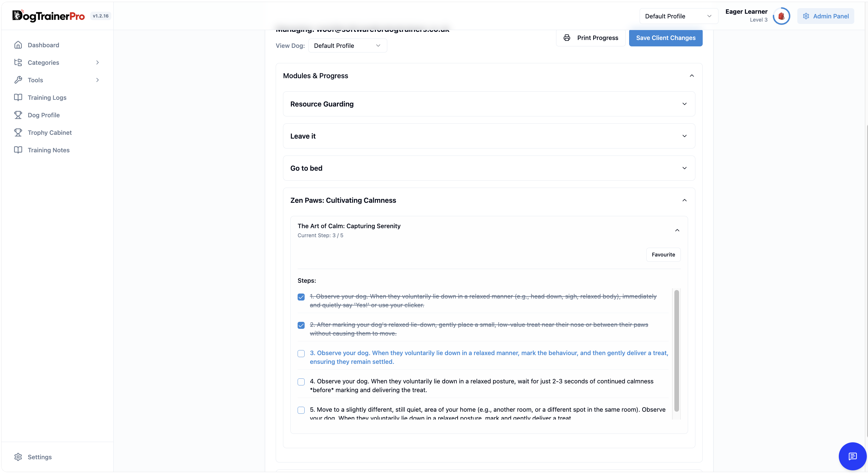This screenshot has width=868, height=475.
Task: Expand the Resource Guarding module
Action: (x=489, y=104)
